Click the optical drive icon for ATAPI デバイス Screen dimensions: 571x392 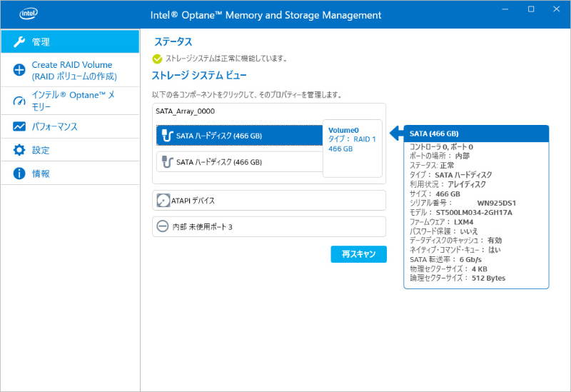pyautogui.click(x=163, y=201)
